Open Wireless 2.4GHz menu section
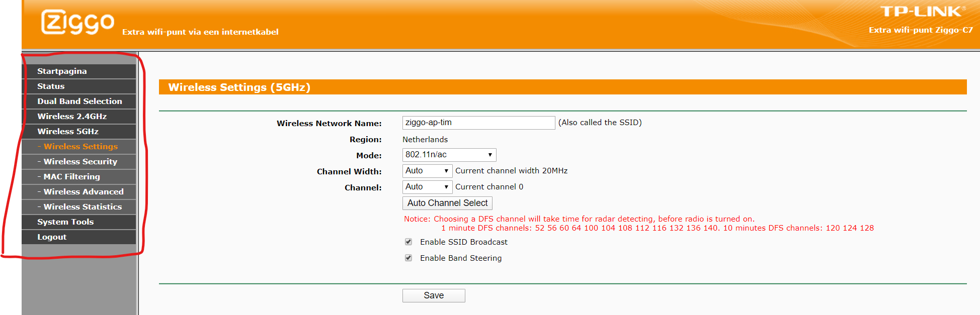Screen dimensions: 980x315 point(72,117)
